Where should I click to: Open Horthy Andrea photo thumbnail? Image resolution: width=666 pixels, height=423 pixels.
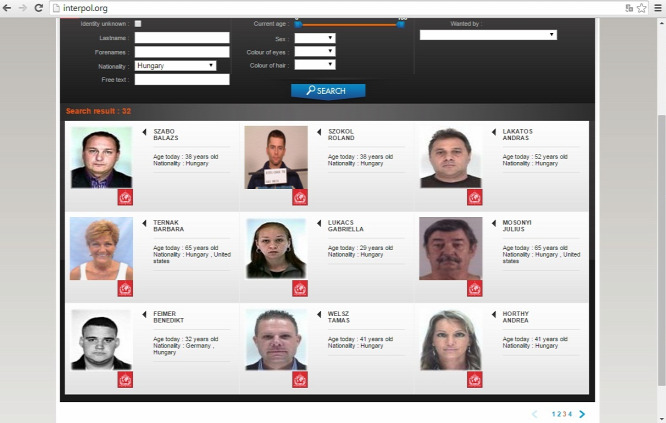[x=451, y=339]
